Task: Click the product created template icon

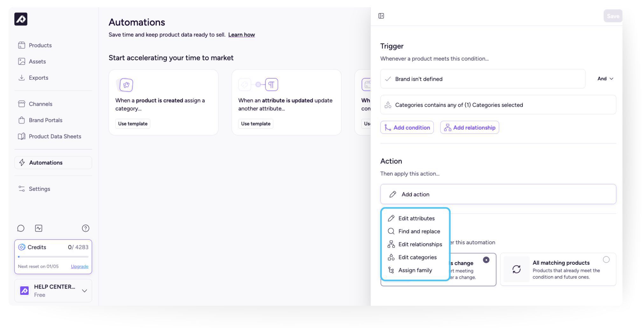Action: coord(125,85)
